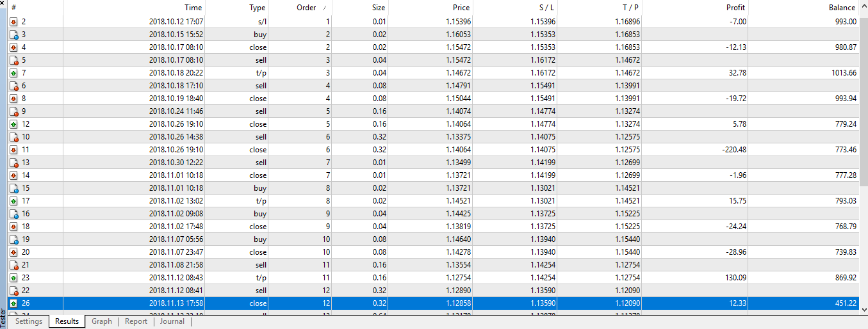868x329 pixels.
Task: Click the stop-loss icon on row #2
Action: (14, 22)
